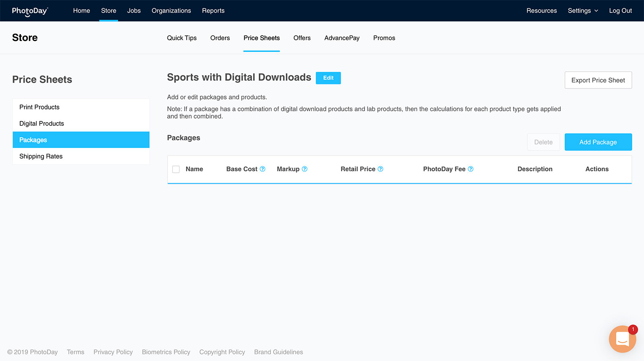Click the Markup column header text
Image resolution: width=644 pixels, height=361 pixels.
[x=288, y=169]
